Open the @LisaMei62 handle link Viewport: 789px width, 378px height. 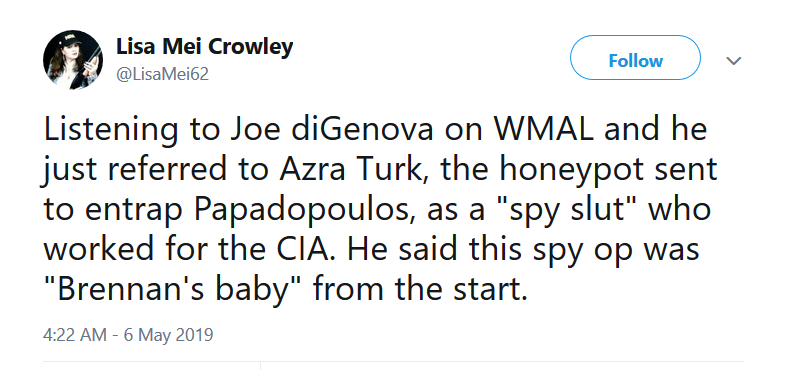(x=162, y=74)
